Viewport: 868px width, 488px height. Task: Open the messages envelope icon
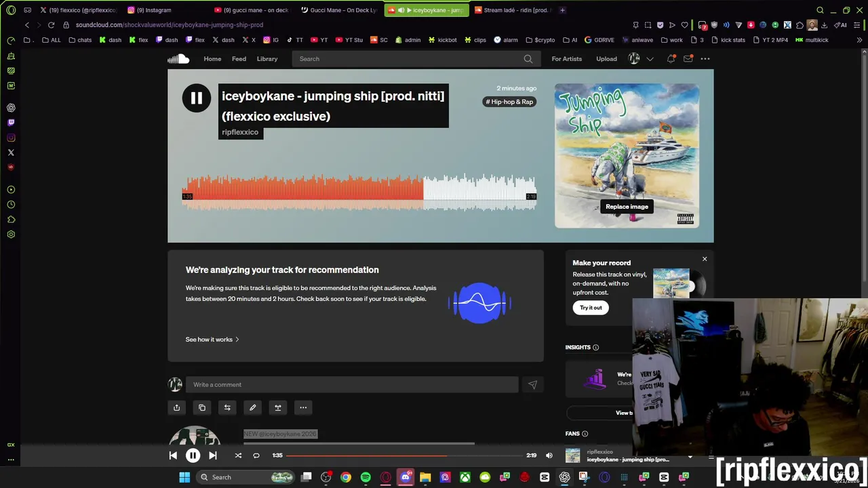point(688,59)
